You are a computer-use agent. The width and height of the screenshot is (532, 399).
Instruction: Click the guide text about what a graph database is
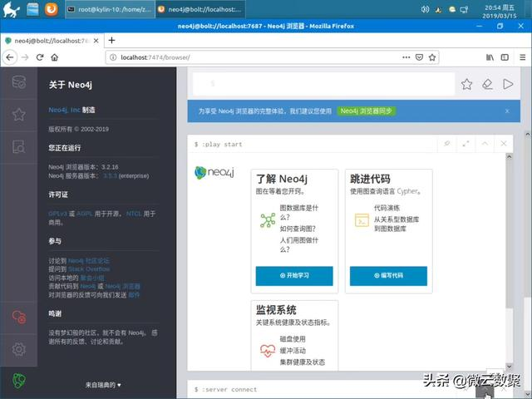pyautogui.click(x=299, y=213)
